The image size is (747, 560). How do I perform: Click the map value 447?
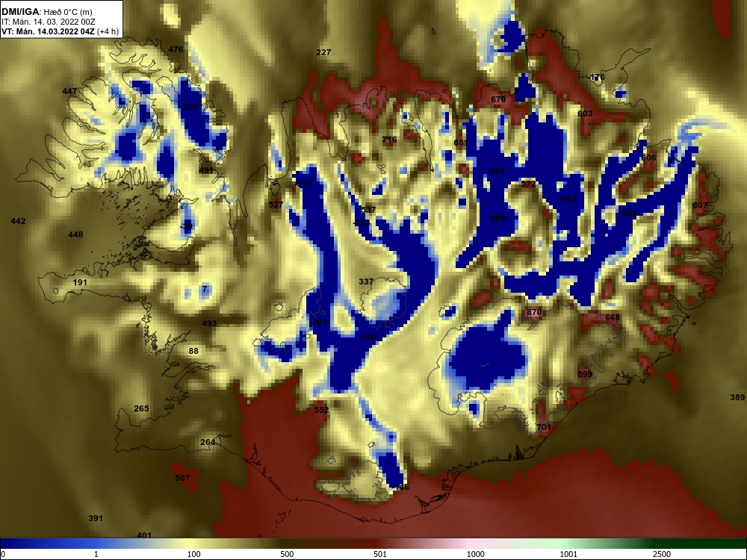(69, 91)
